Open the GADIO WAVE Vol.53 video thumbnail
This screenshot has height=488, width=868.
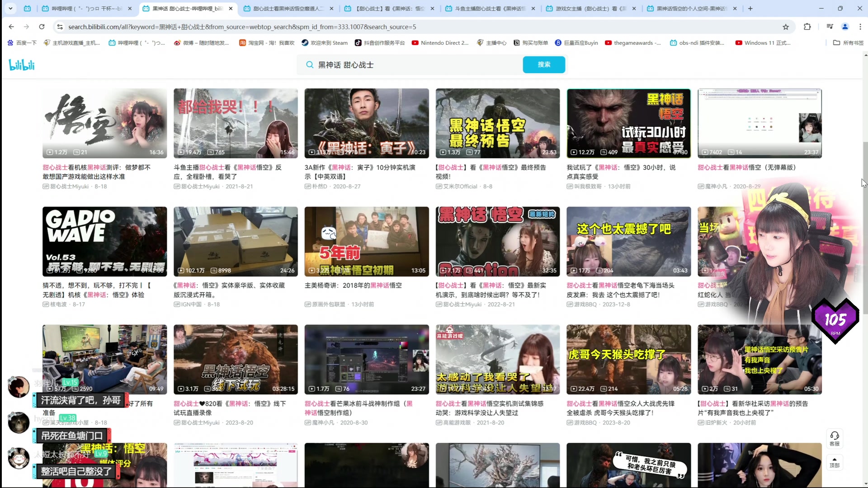point(104,241)
